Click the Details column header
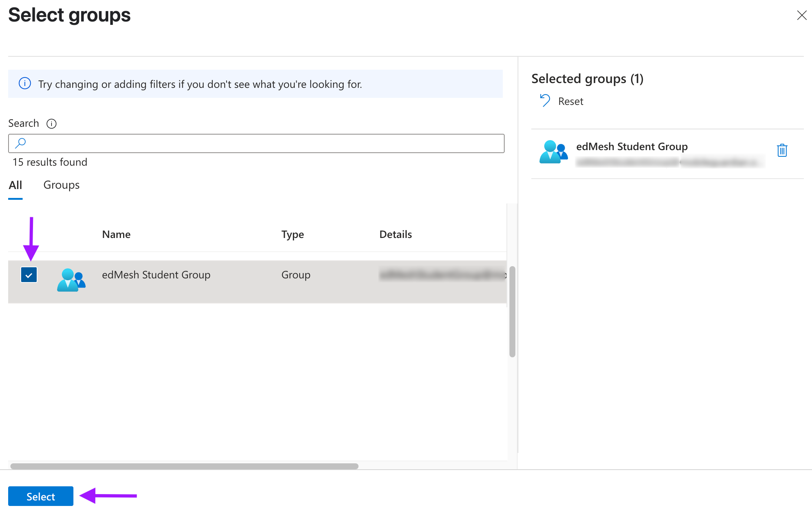This screenshot has height=513, width=812. coord(396,234)
